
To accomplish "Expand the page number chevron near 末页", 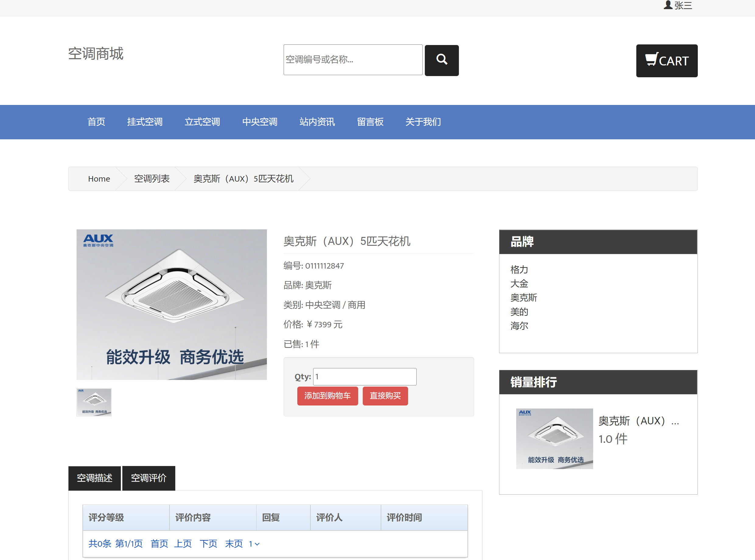I will pyautogui.click(x=257, y=544).
